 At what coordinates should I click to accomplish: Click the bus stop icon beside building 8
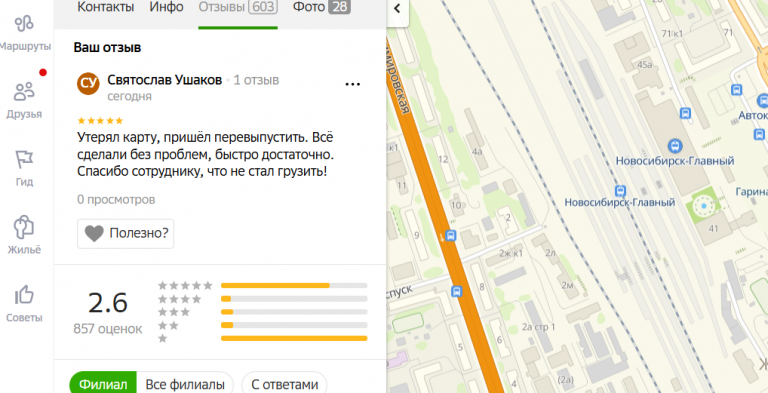click(x=456, y=292)
